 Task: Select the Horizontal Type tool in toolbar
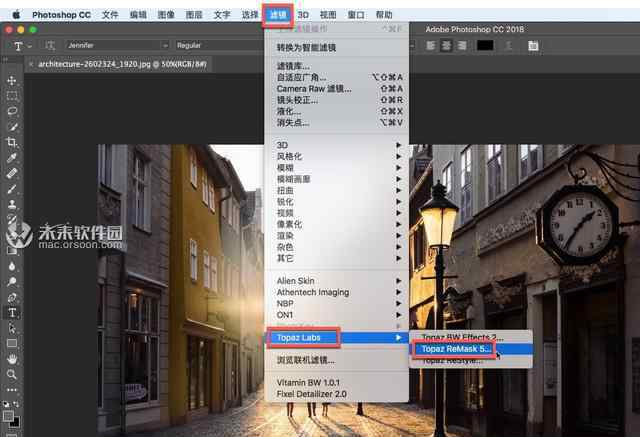[12, 312]
